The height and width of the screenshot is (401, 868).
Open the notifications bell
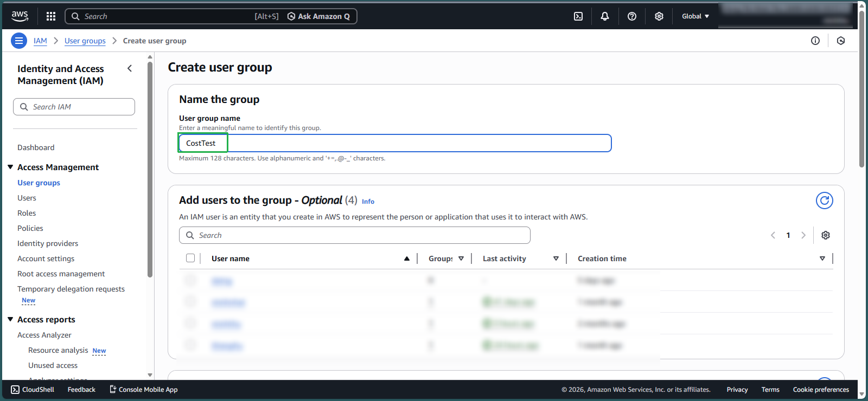point(605,16)
